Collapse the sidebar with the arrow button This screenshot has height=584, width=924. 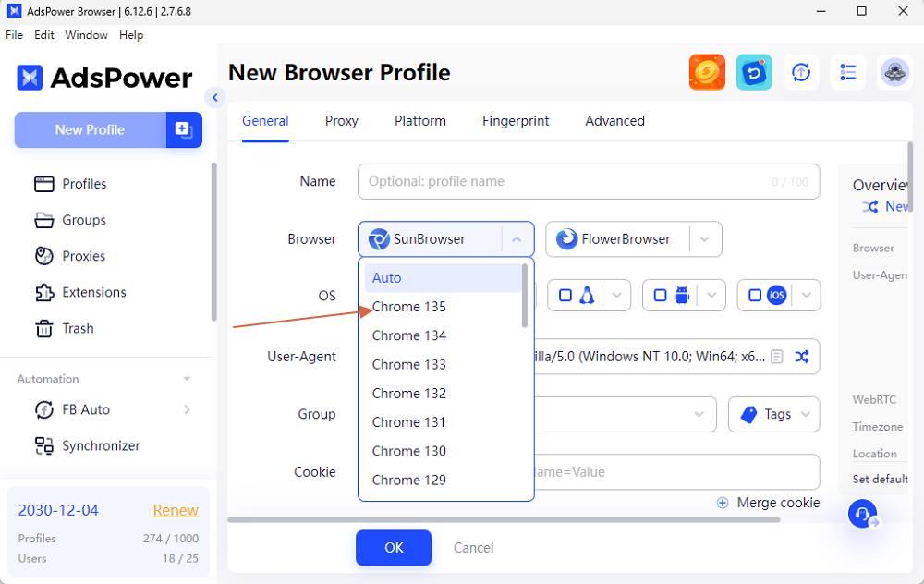pyautogui.click(x=215, y=97)
